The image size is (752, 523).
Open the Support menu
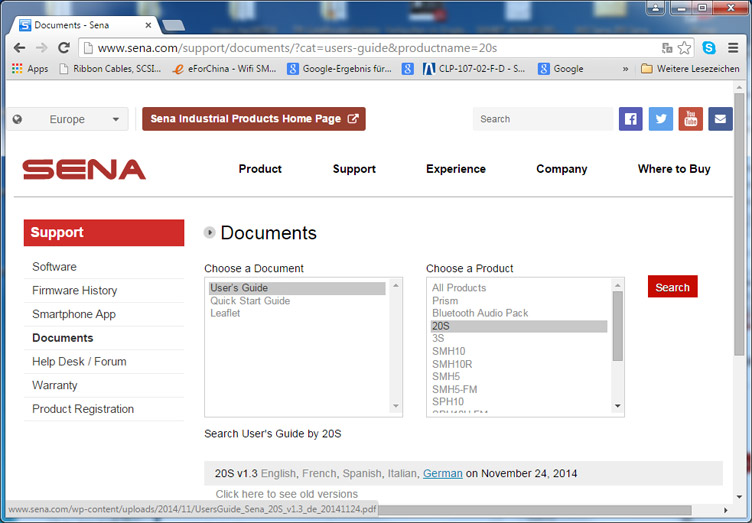pos(354,169)
